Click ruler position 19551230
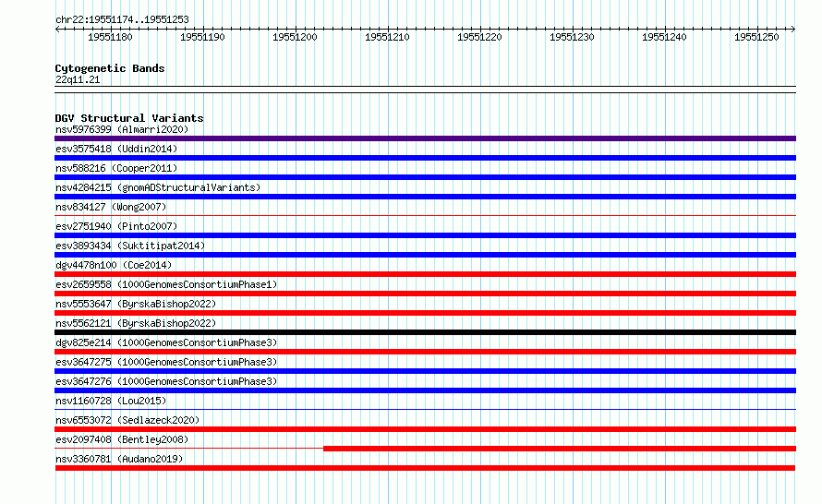Screen dimensions: 822x504 (572, 37)
